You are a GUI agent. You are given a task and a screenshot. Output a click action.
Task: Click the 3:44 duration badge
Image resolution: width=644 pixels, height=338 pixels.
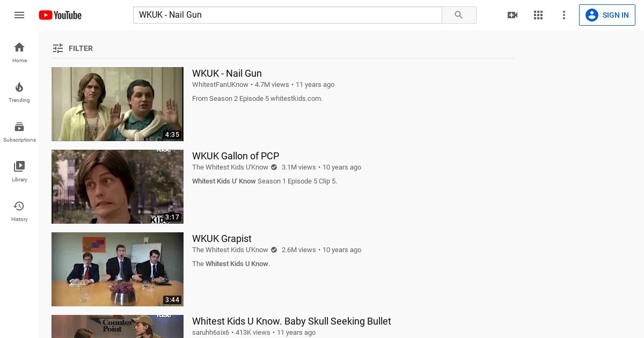172,300
